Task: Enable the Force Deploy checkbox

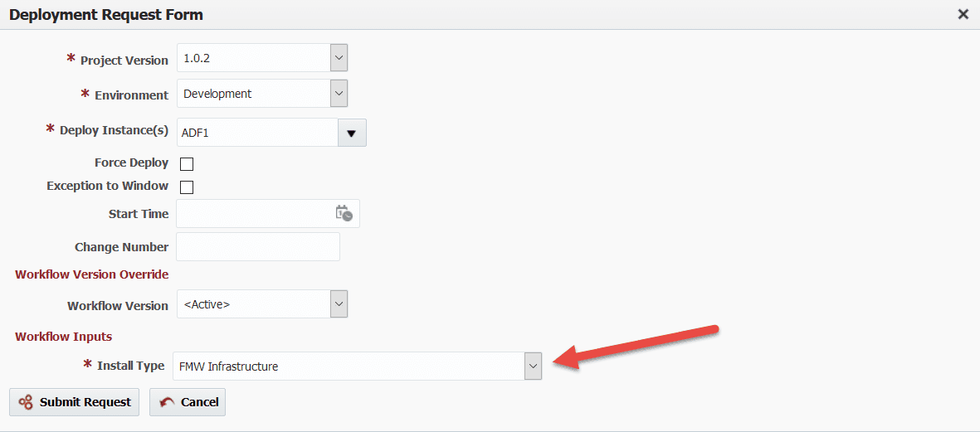Action: point(186,164)
